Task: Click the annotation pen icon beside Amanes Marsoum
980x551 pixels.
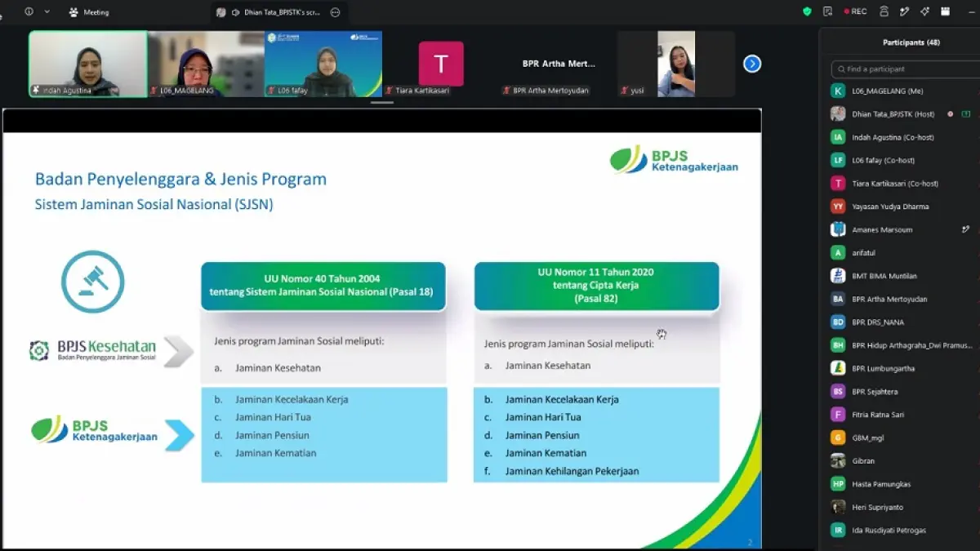Action: coord(966,229)
